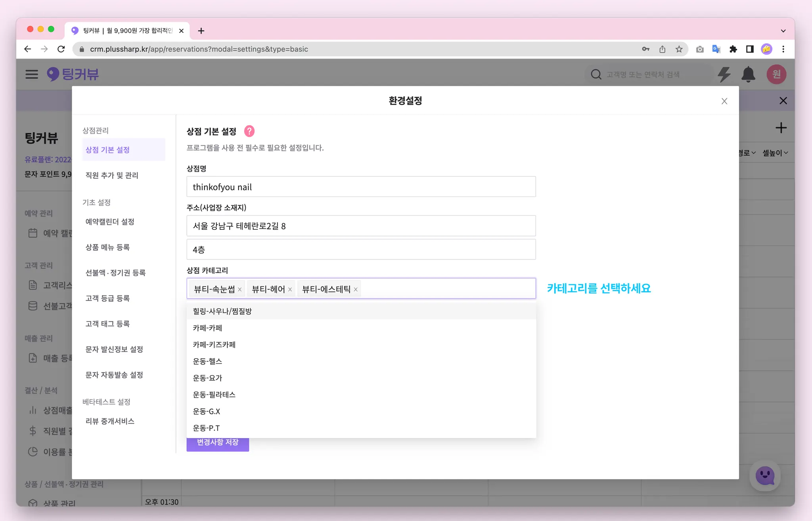
Task: Open 문자 자동발송 설정 menu item
Action: pyautogui.click(x=114, y=375)
